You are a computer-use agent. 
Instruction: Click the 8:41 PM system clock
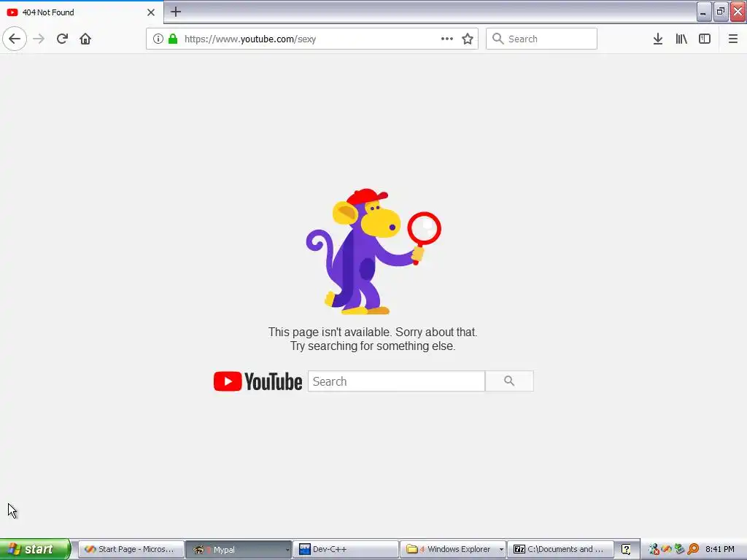[720, 549]
